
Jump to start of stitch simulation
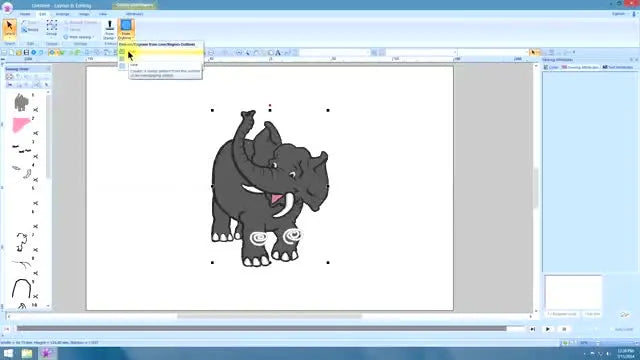(7, 329)
